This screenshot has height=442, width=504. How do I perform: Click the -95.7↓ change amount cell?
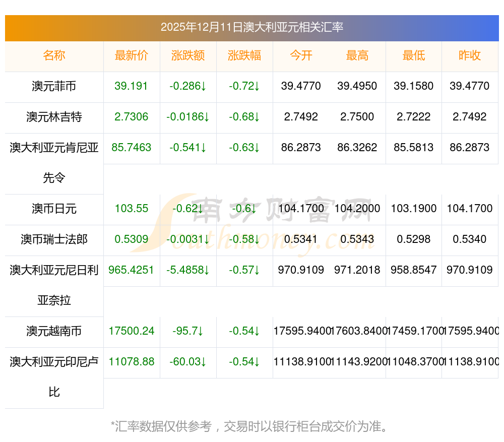click(188, 331)
